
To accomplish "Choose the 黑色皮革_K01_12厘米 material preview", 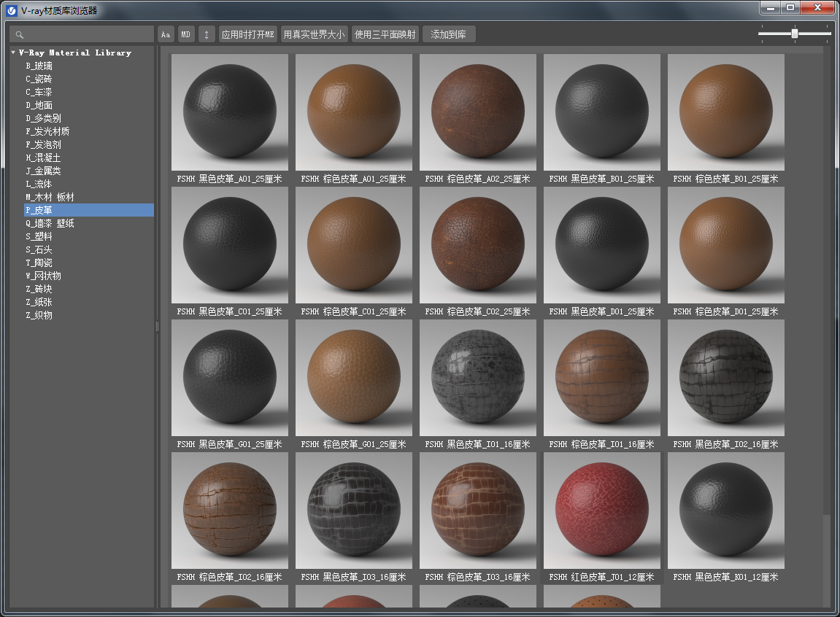I will point(726,511).
